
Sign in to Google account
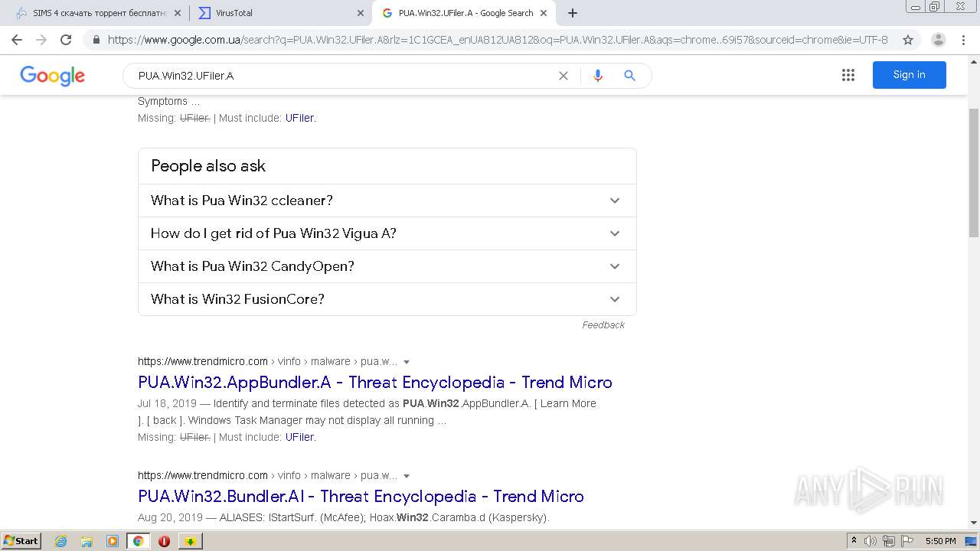click(x=909, y=75)
